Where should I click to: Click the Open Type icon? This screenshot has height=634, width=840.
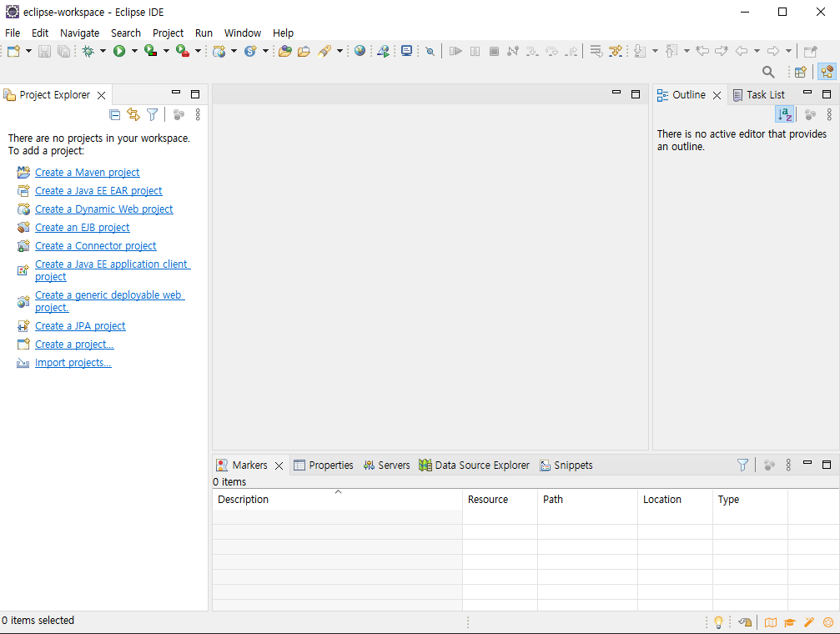285,51
